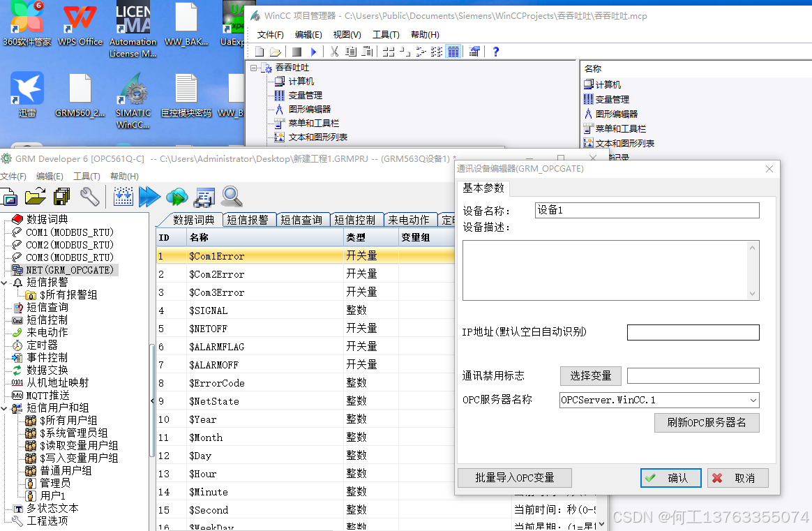Click the panel splitter collapse arrow in GRM Developer
The image size is (812, 531).
[152, 401]
